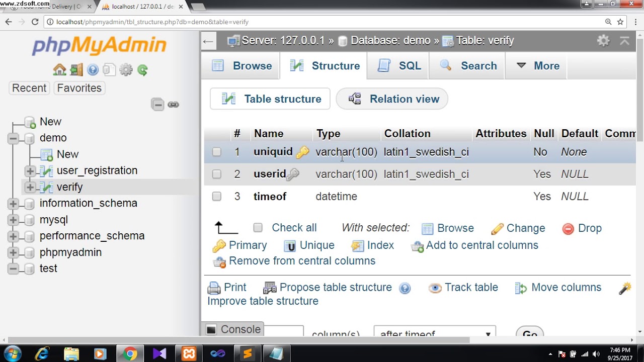
Task: Collapse the test database node
Action: (x=13, y=269)
